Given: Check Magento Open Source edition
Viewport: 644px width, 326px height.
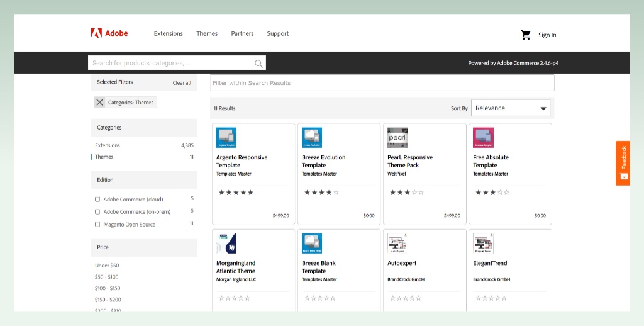Looking at the screenshot, I should pos(97,225).
